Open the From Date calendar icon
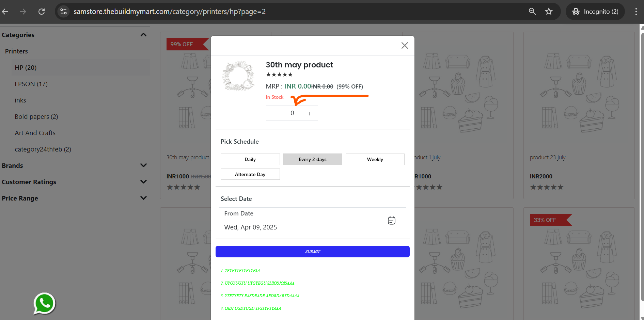Screen dimensions: 644x320 click(392, 221)
